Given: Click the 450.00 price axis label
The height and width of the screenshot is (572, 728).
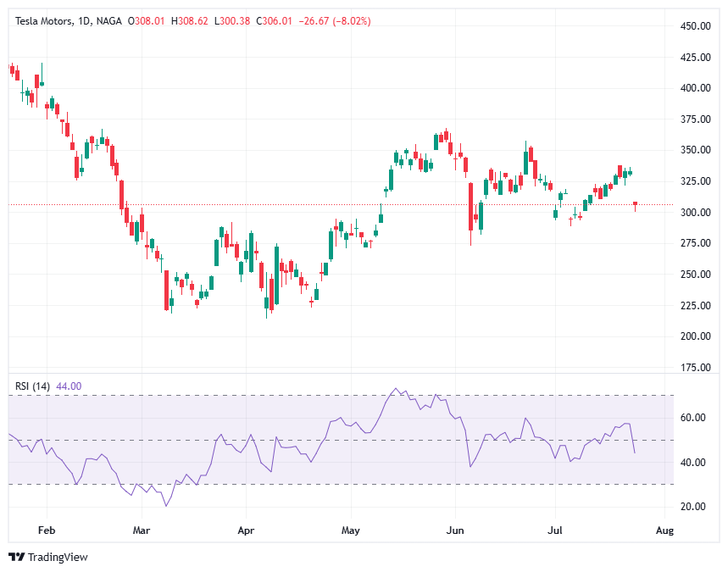Looking at the screenshot, I should click(x=696, y=26).
